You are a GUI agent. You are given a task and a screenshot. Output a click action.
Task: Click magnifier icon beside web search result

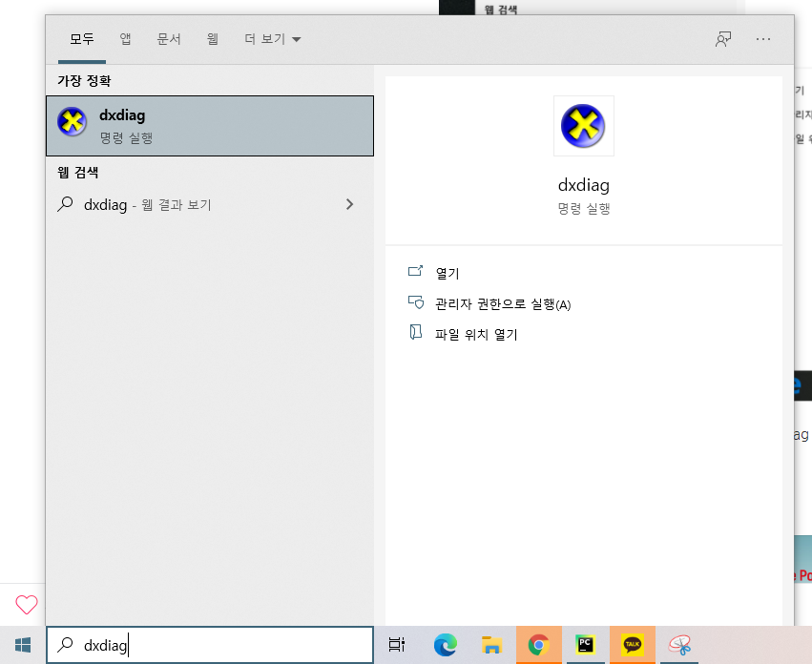point(65,204)
